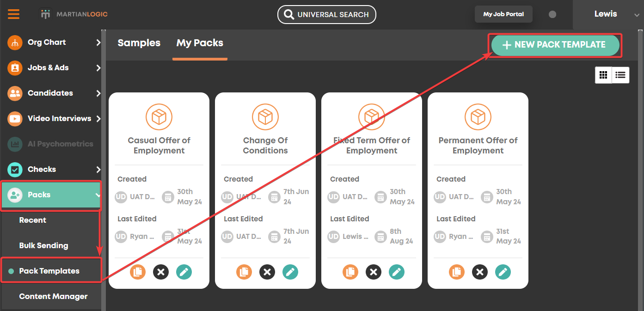Copy the Fixed Term Offer pack

pos(350,272)
